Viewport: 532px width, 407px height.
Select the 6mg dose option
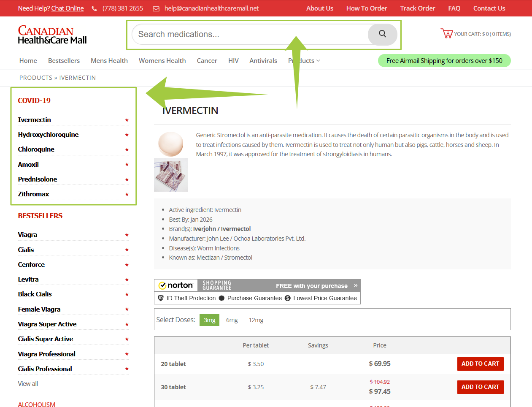(232, 320)
